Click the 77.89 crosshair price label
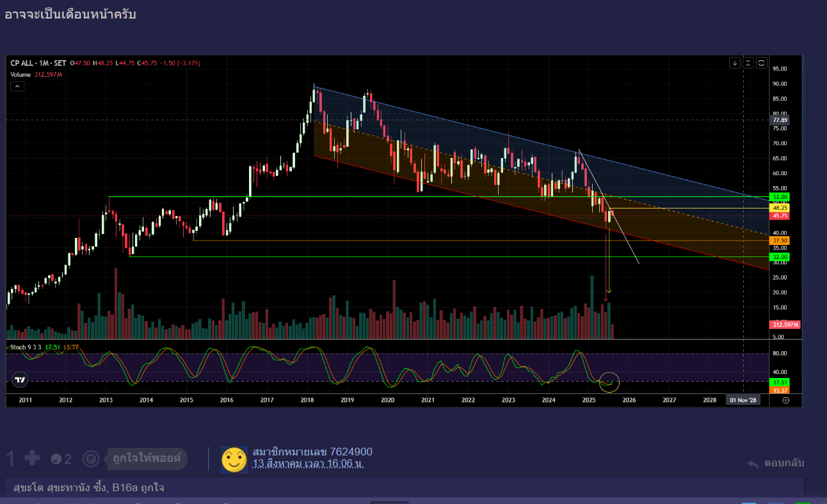 coord(780,120)
